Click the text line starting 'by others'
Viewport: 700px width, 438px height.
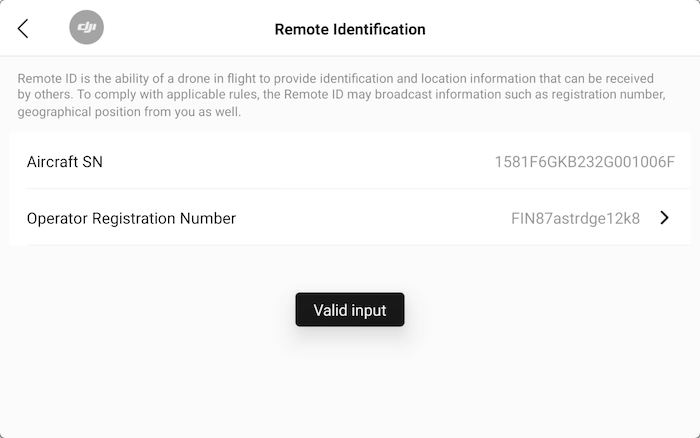[342, 95]
